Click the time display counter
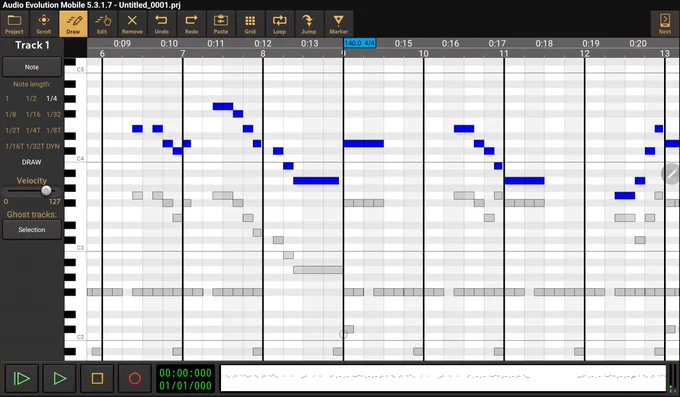The width and height of the screenshot is (680, 397). (x=185, y=379)
